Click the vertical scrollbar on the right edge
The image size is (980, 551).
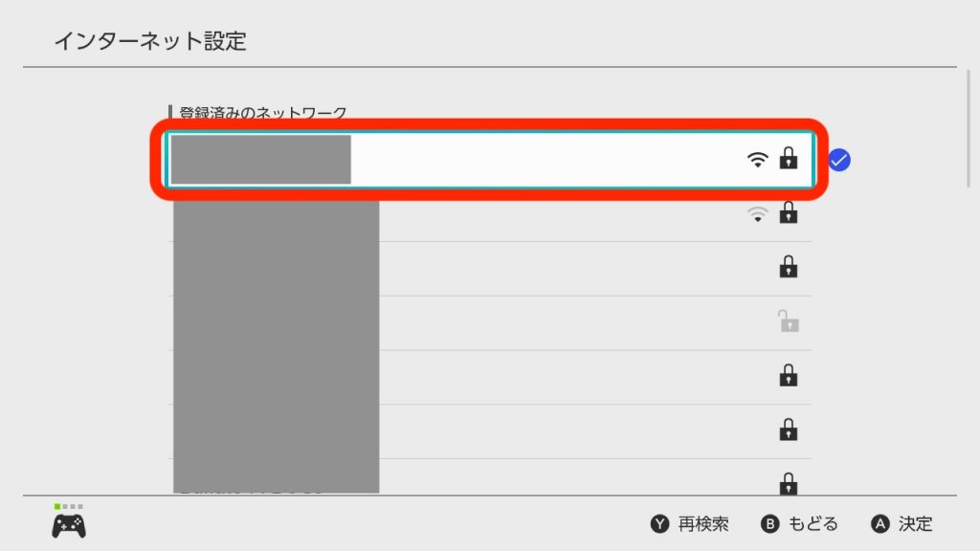pyautogui.click(x=969, y=128)
